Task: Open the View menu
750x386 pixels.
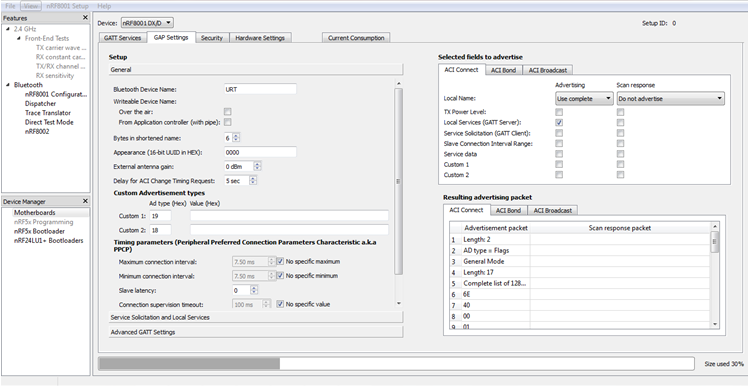Action: (x=31, y=6)
